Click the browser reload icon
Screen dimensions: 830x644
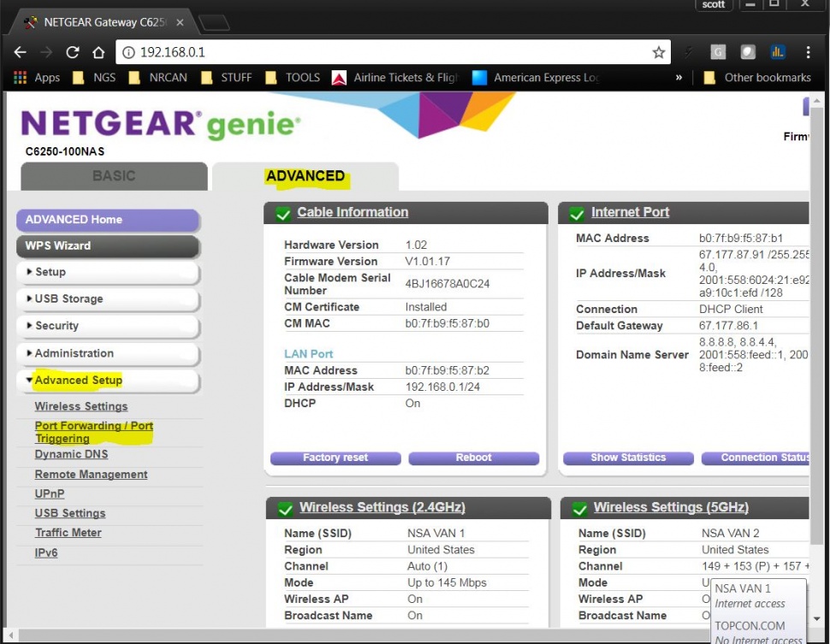73,52
